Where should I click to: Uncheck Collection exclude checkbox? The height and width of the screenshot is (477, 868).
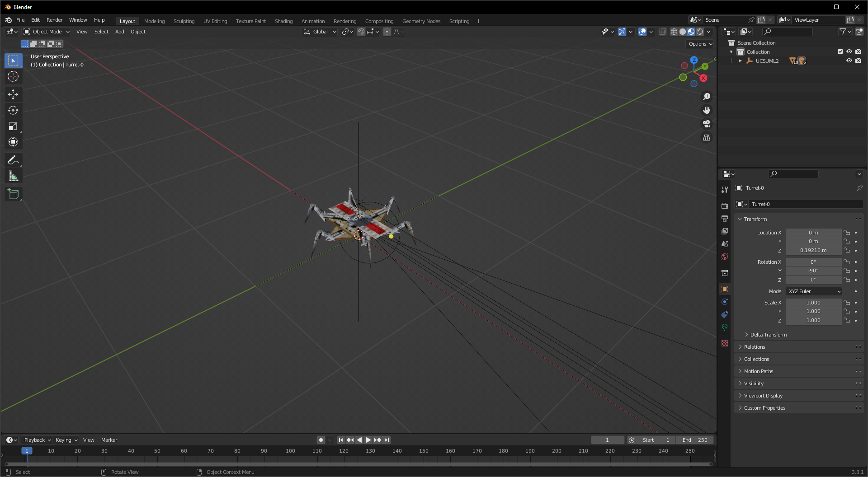click(x=840, y=51)
